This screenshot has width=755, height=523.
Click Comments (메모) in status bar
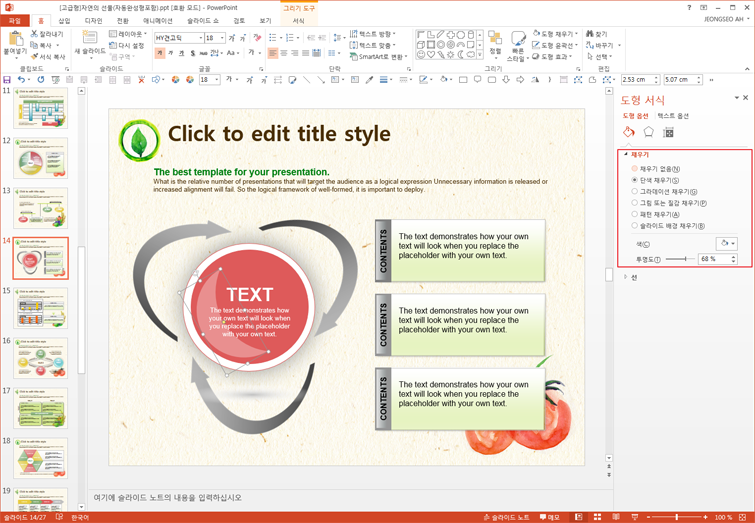(x=549, y=517)
